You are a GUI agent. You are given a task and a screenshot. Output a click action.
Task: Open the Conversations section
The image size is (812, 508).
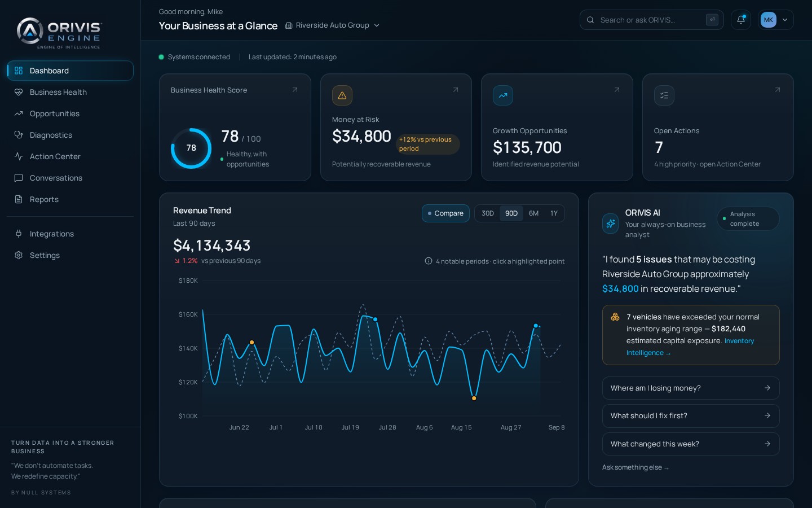70,178
